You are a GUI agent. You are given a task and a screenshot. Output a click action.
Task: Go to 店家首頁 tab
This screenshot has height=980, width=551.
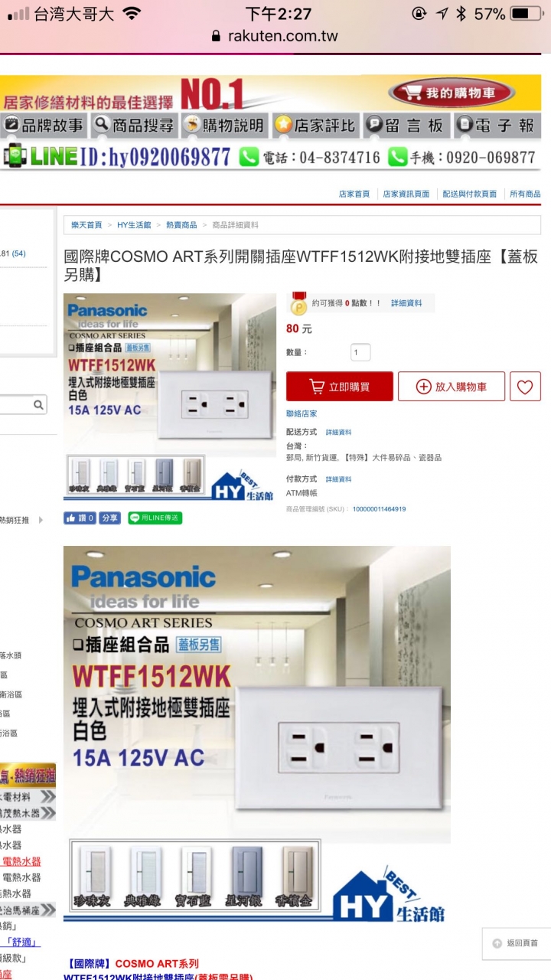(x=354, y=194)
